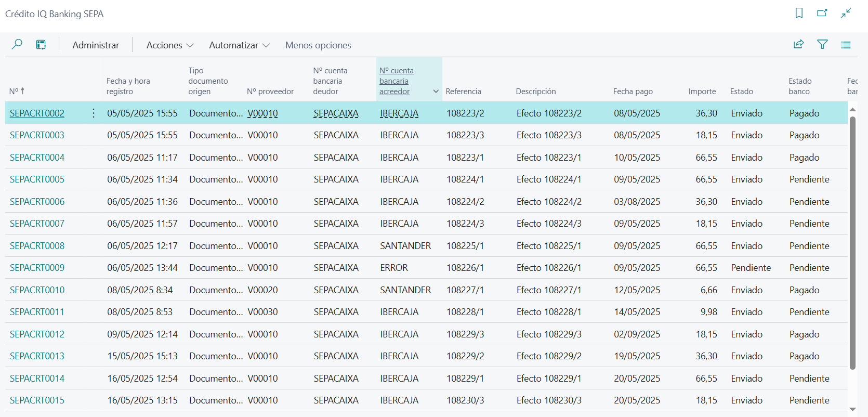This screenshot has width=868, height=417.
Task: Click the scroll down arrow
Action: tap(852, 409)
